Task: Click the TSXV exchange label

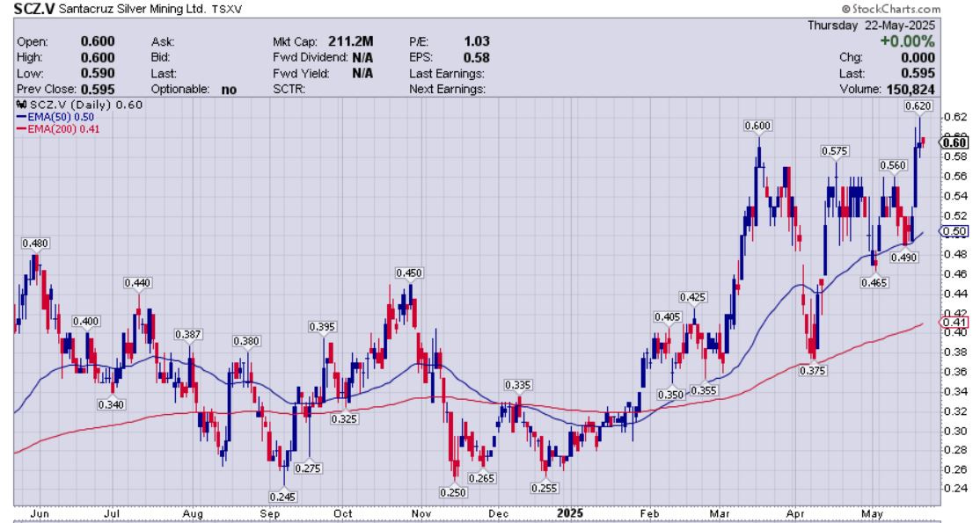Action: coord(227,10)
